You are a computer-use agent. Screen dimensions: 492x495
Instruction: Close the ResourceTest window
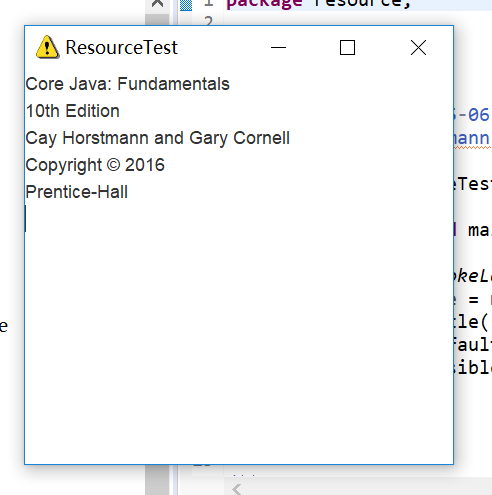click(418, 47)
